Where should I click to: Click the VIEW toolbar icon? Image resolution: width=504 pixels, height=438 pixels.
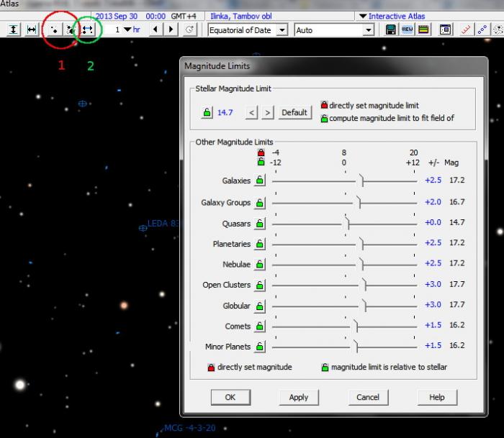coord(407,30)
